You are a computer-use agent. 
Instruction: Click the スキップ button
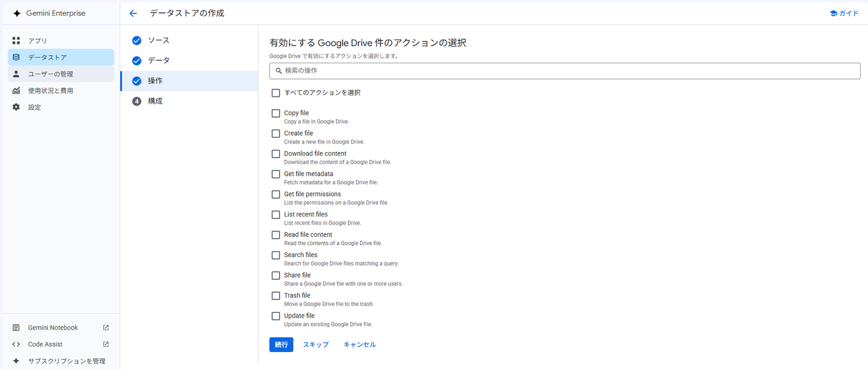click(316, 345)
